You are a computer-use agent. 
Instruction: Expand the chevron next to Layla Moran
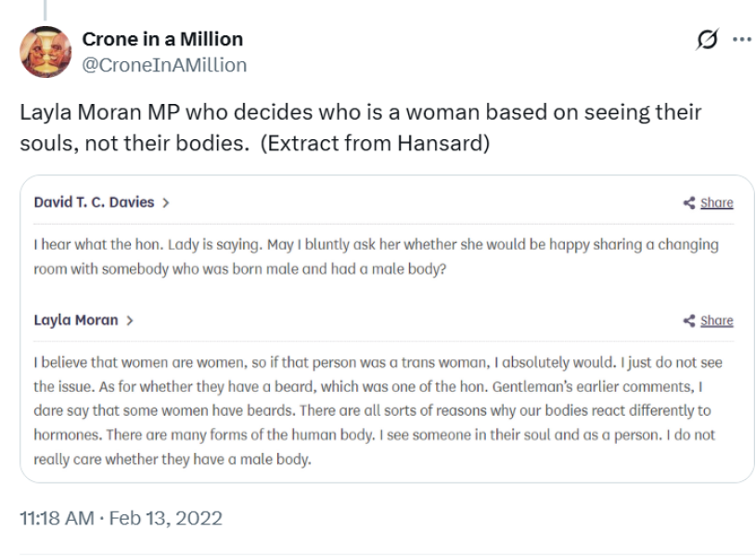click(129, 320)
